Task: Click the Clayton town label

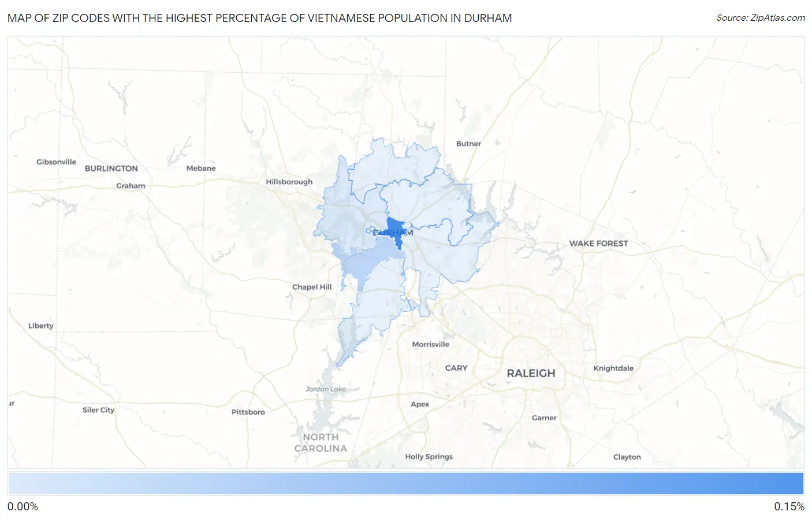Action: pos(627,457)
